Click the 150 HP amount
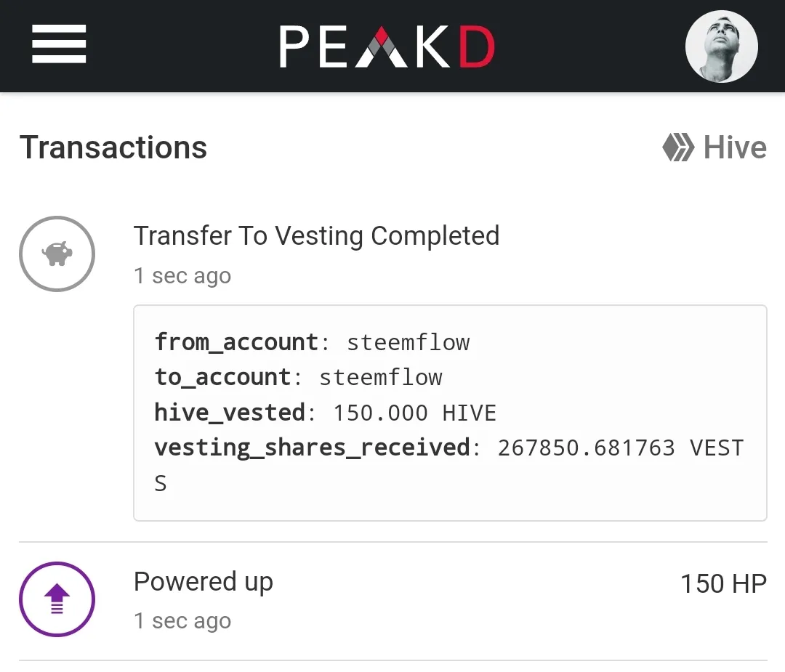This screenshot has width=785, height=672. coord(723,584)
